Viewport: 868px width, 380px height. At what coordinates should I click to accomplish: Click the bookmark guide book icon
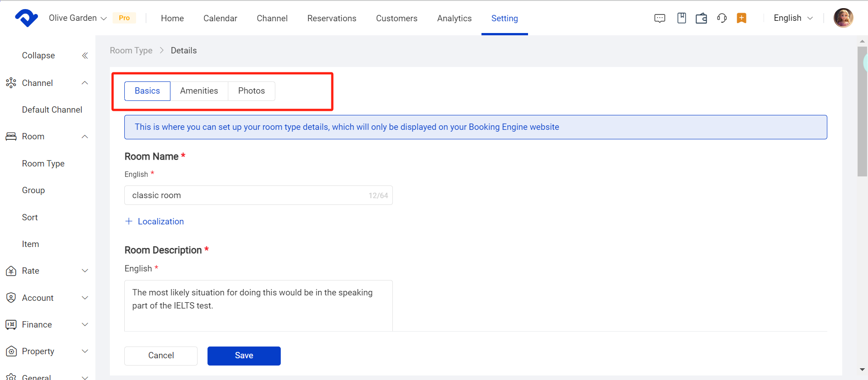[681, 18]
